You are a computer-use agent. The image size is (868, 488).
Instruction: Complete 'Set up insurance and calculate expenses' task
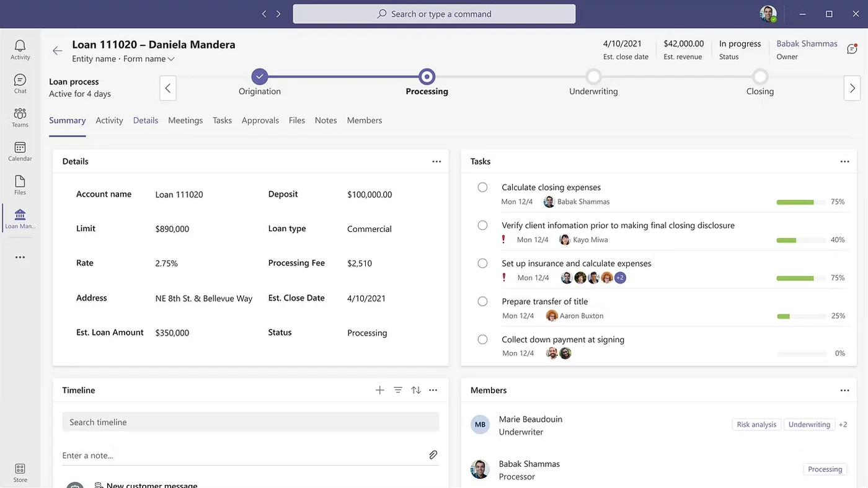click(482, 264)
